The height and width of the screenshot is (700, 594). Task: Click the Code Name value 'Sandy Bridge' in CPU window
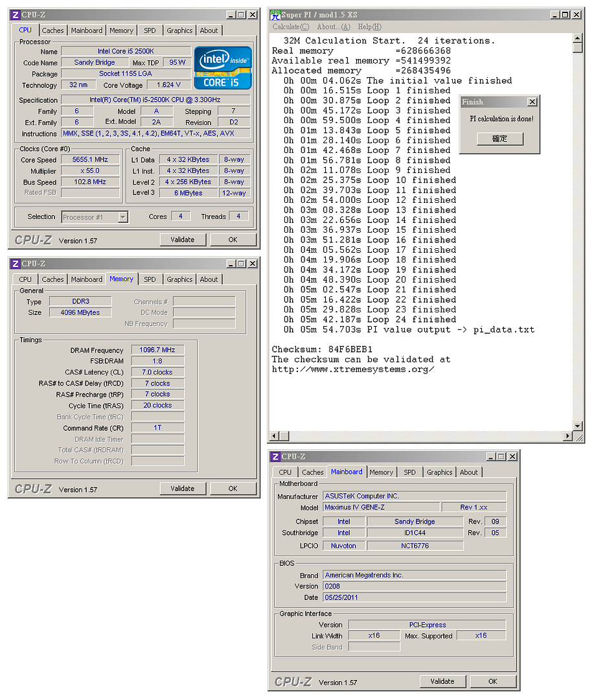(x=95, y=62)
